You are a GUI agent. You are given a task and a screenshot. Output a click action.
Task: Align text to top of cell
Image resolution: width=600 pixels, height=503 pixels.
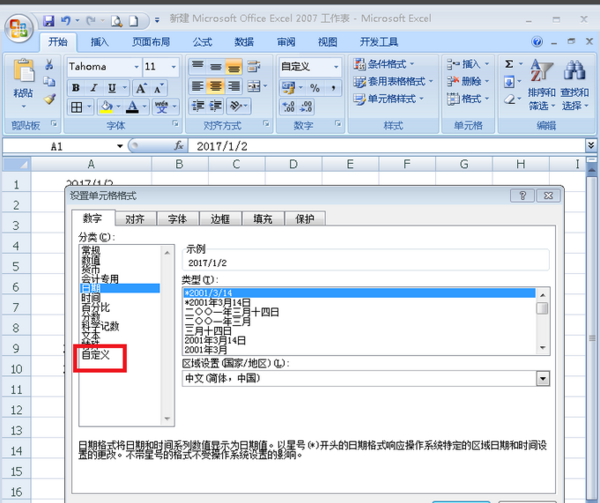[x=198, y=67]
